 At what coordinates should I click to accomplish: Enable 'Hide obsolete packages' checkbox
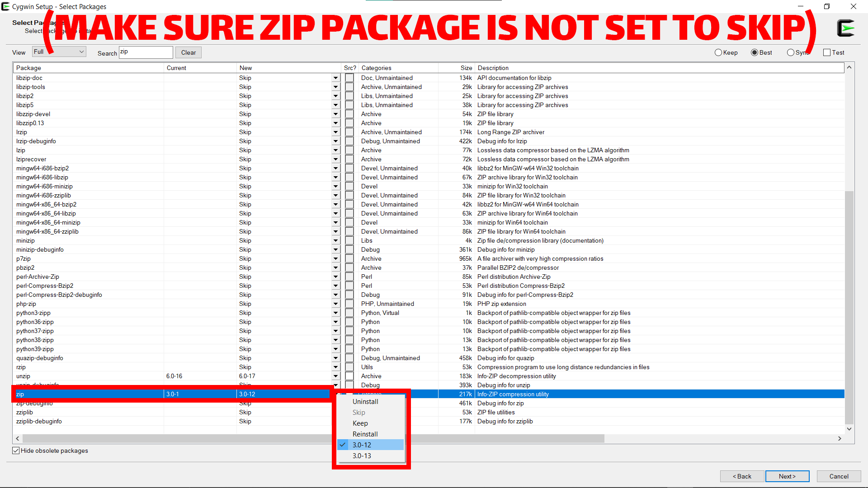[x=15, y=450]
